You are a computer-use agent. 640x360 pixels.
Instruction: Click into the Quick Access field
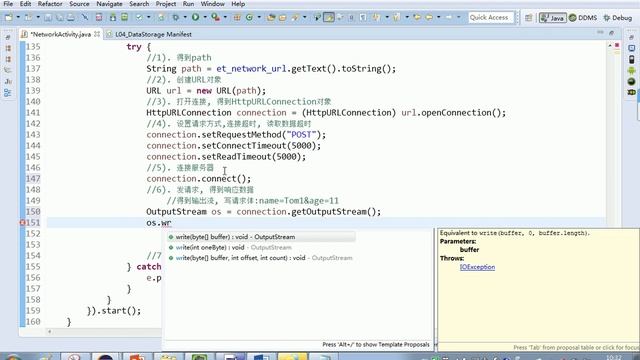click(490, 18)
